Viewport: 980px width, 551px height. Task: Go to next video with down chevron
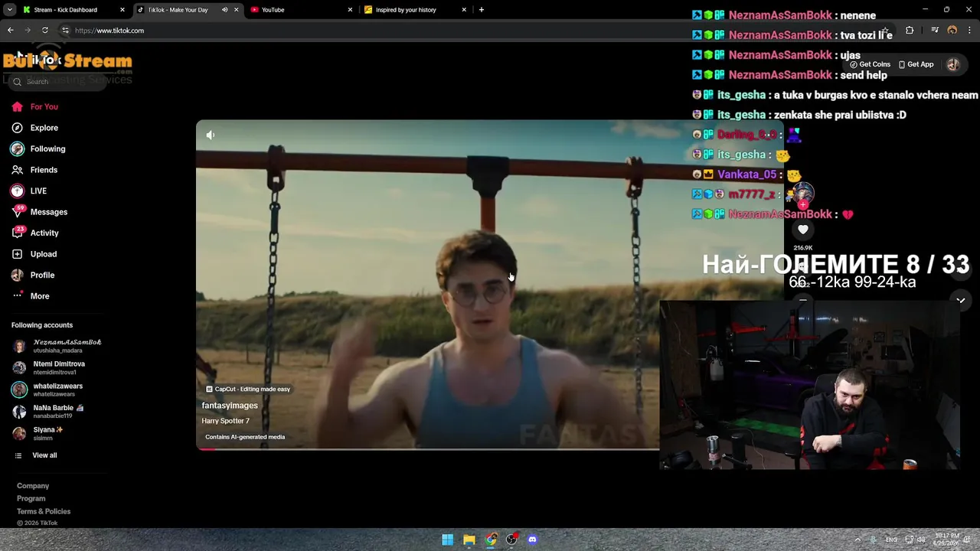(961, 301)
